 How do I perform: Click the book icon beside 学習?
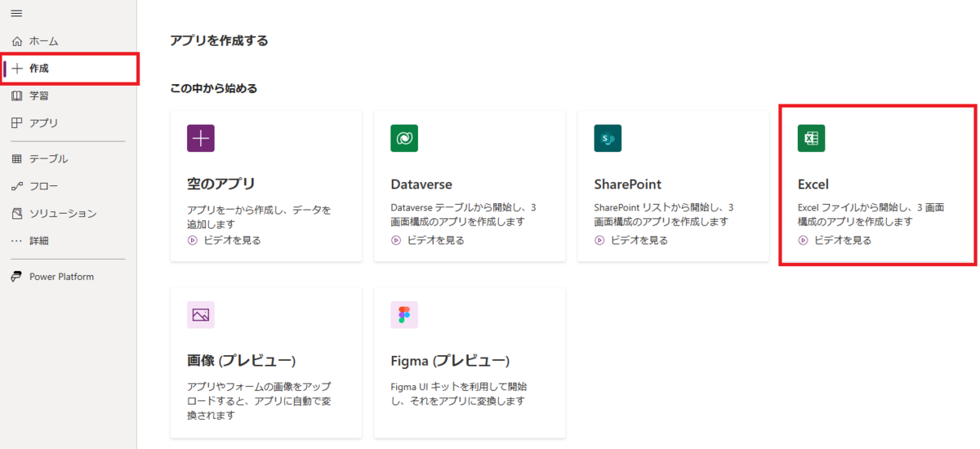[17, 96]
